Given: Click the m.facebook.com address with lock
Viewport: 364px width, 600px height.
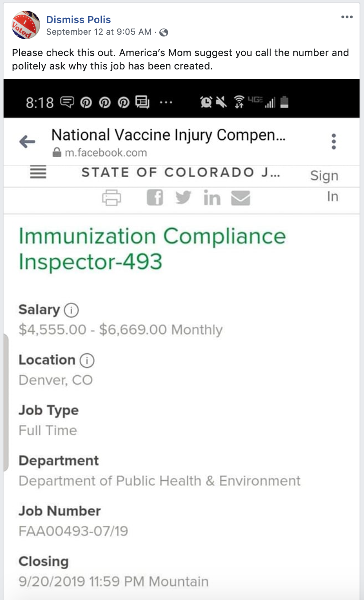Looking at the screenshot, I should point(100,153).
